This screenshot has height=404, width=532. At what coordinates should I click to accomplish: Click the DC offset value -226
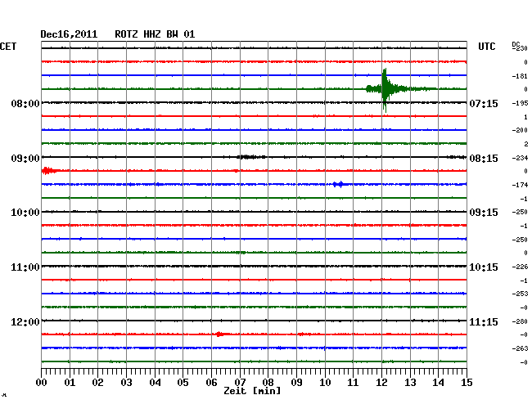[520, 267]
